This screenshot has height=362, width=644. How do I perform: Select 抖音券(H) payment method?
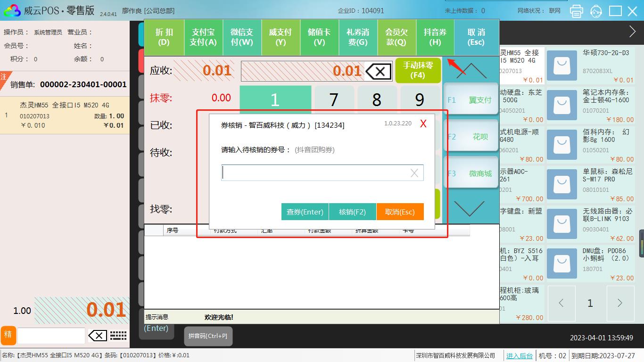[x=435, y=37]
